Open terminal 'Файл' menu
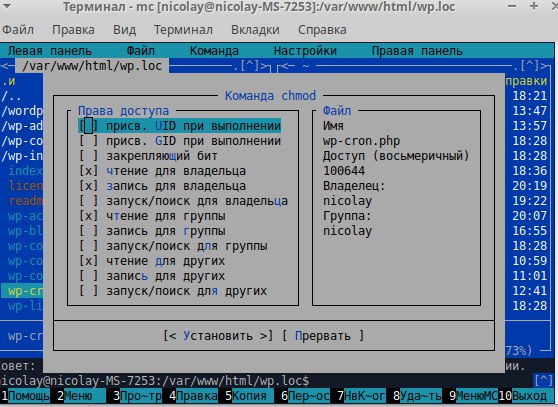The width and height of the screenshot is (558, 407). pos(18,30)
